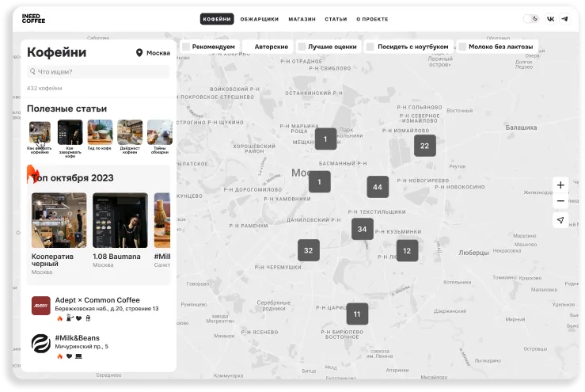Click the Полезные статьи heading

point(66,108)
